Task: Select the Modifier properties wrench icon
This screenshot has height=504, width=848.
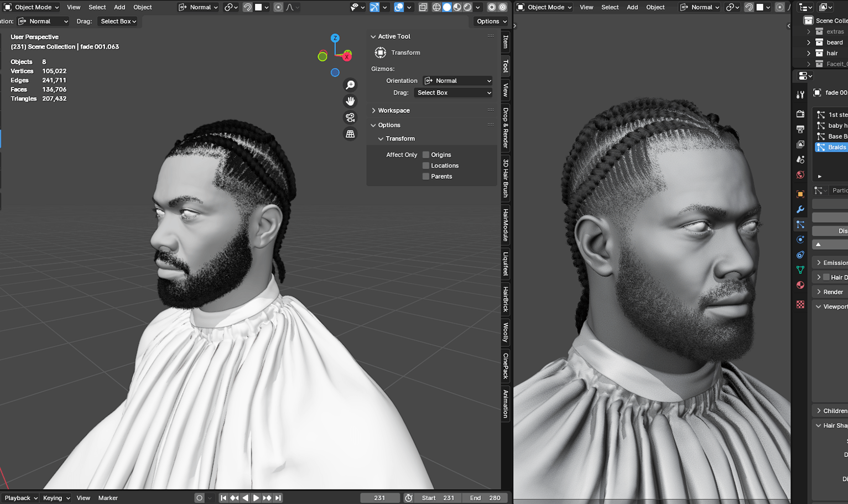Action: click(800, 210)
